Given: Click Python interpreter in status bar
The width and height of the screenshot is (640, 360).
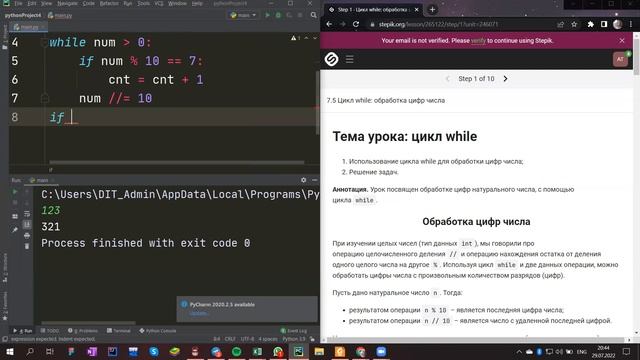Looking at the screenshot, I should coord(294,339).
